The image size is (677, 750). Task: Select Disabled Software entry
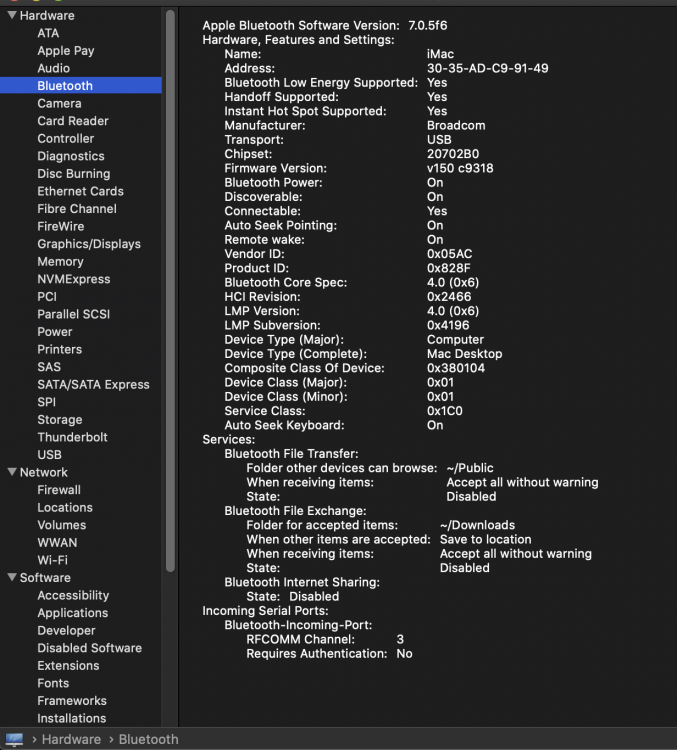pos(89,648)
